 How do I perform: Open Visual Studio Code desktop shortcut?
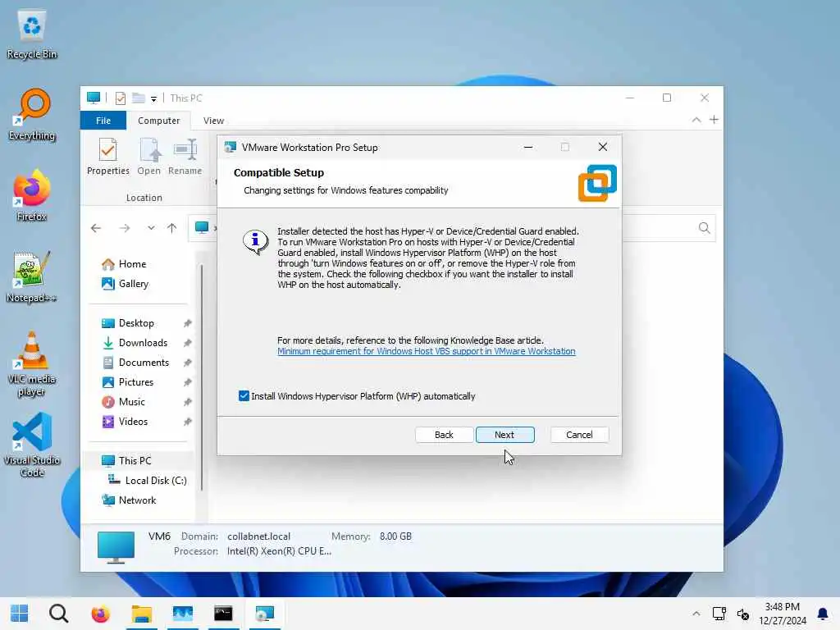click(32, 445)
